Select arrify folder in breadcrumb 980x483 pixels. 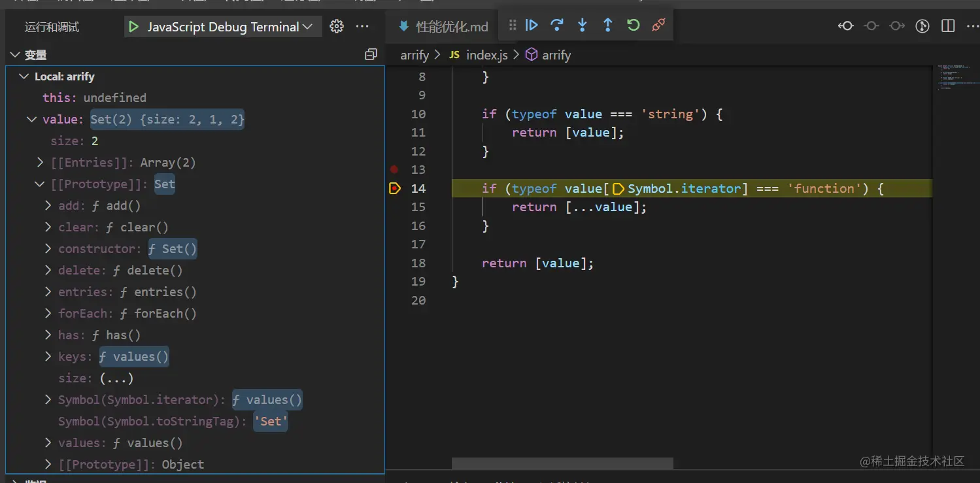(x=414, y=56)
